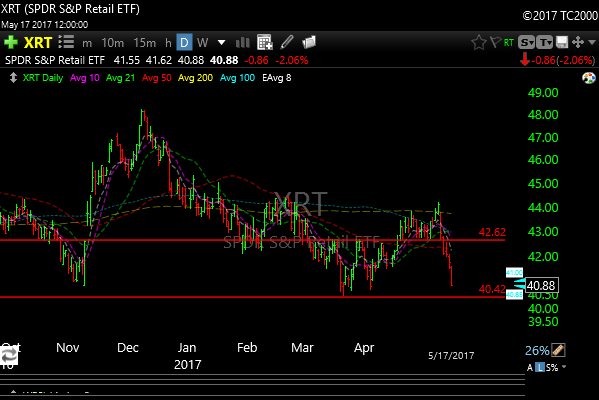This screenshot has width=599, height=400.
Task: Click the 41.55 open price value
Action: click(126, 60)
